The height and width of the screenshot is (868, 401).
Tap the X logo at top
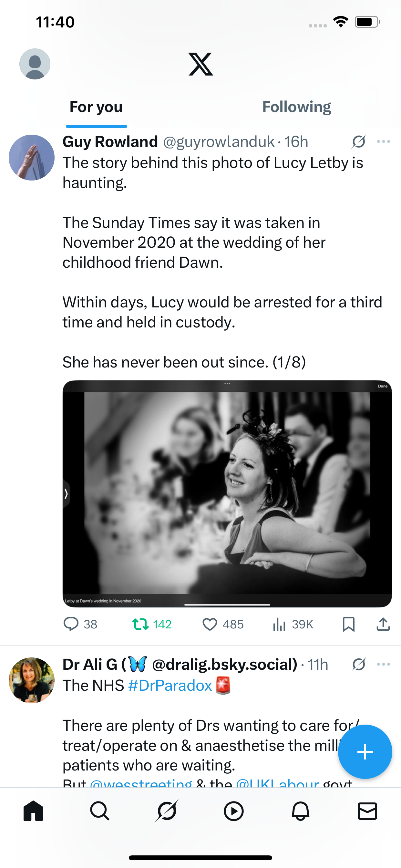pos(201,64)
